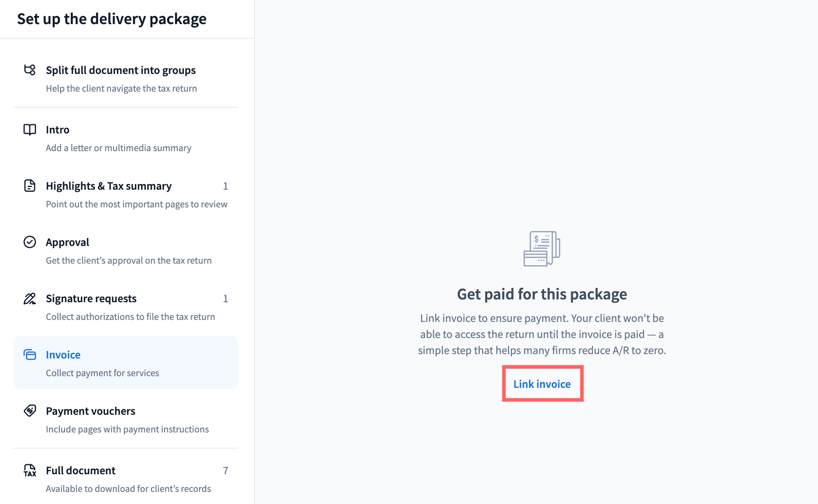
Task: Click the Intro book icon
Action: (30, 129)
